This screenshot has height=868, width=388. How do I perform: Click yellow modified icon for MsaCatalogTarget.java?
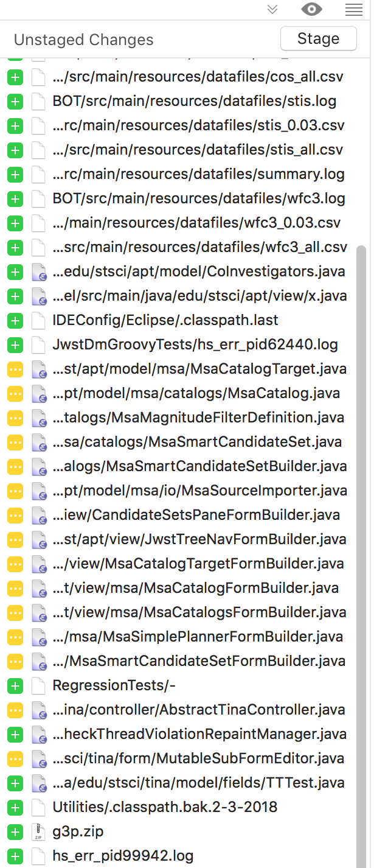coord(15,369)
